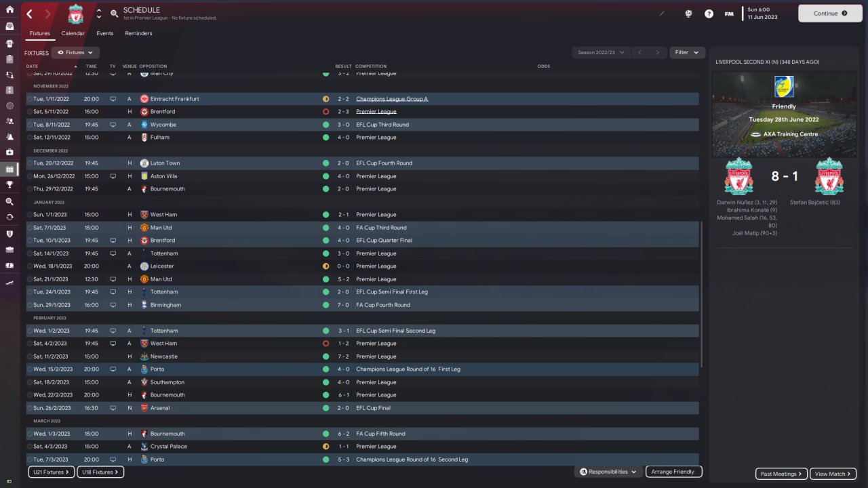Select the circle before Sun, 29/1/2023 Birmingham
Screen dimensions: 868x488
click(x=29, y=305)
